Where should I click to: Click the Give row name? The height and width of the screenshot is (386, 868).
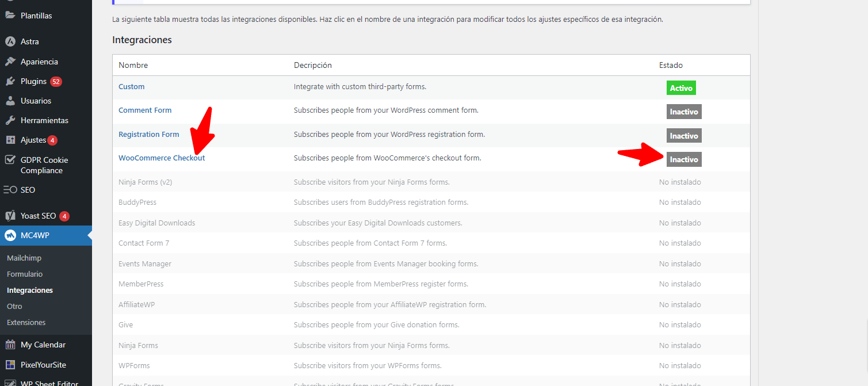(125, 324)
